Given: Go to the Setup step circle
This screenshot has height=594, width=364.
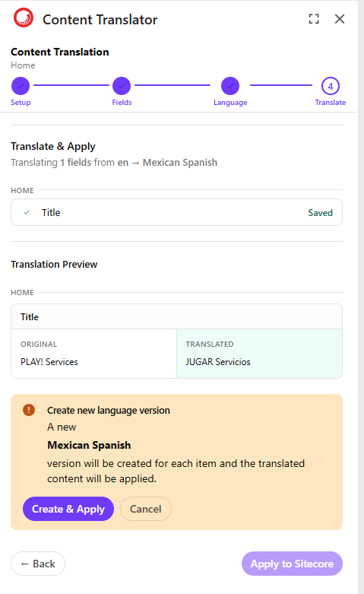Looking at the screenshot, I should [21, 86].
